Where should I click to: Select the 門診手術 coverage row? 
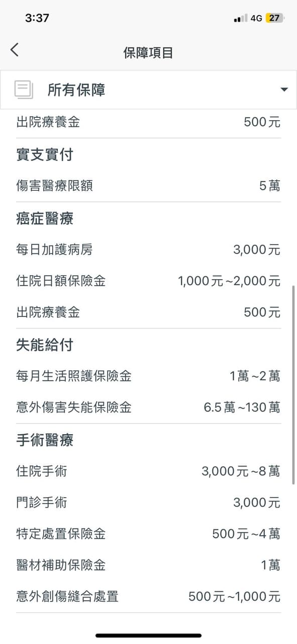(x=148, y=503)
